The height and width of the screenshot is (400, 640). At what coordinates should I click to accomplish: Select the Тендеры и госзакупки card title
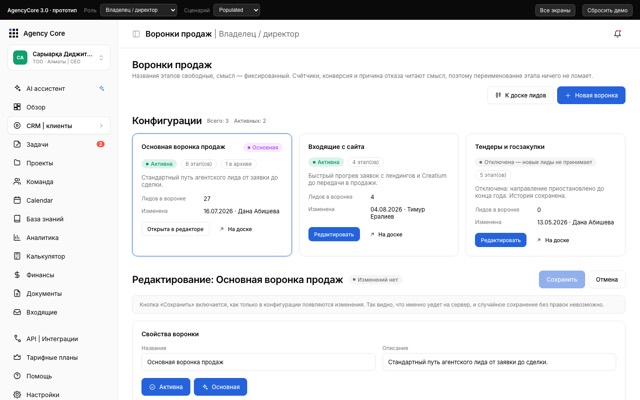coord(510,147)
